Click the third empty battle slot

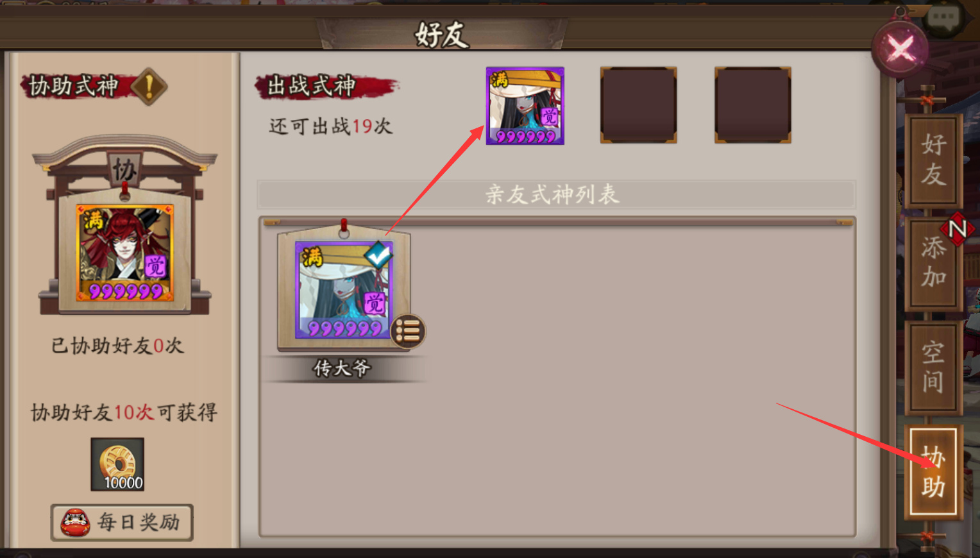(753, 105)
